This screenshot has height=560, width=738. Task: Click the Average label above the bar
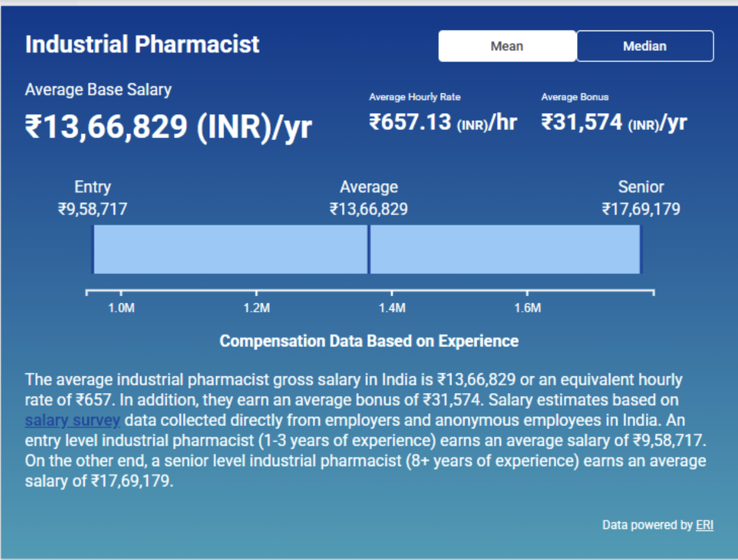click(x=368, y=187)
